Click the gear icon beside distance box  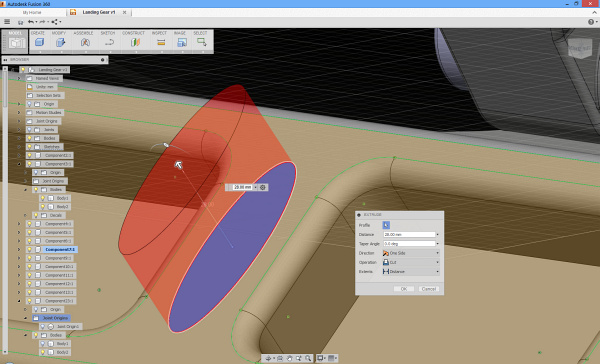click(x=263, y=187)
